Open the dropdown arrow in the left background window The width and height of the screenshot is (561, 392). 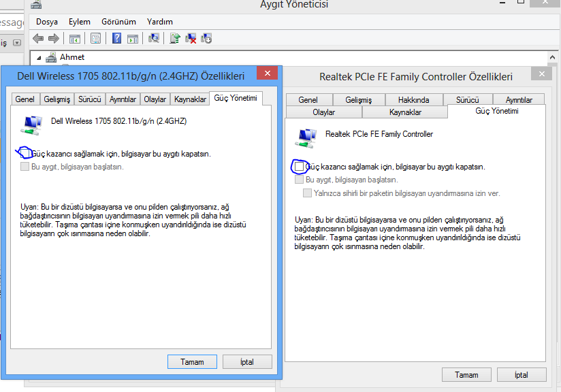17,43
